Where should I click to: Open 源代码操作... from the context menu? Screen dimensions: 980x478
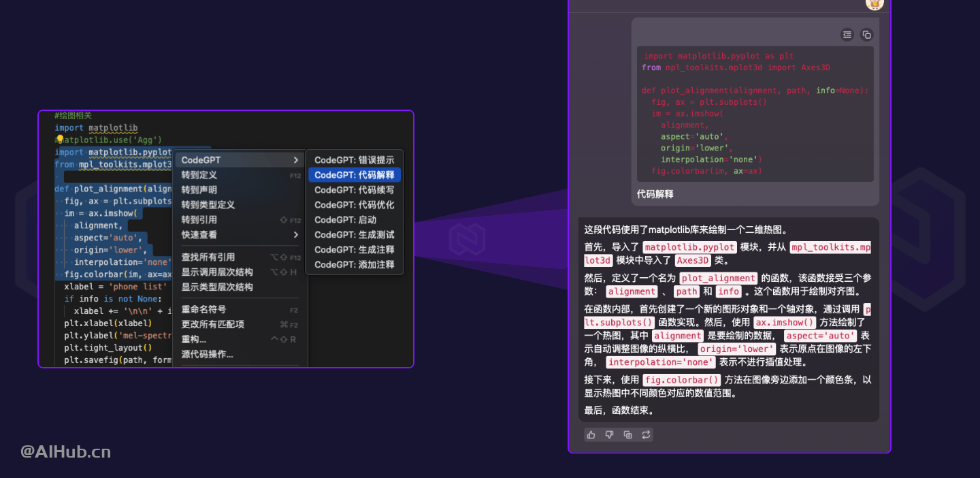[x=240, y=355]
